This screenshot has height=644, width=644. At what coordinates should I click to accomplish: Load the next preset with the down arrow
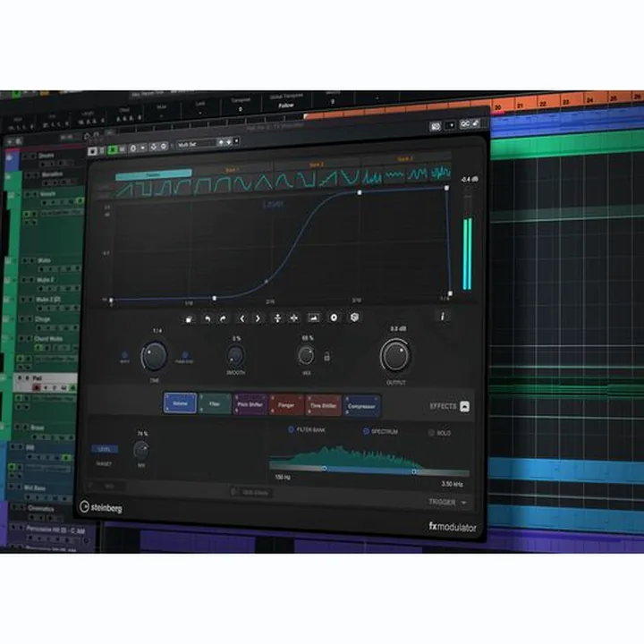tap(229, 141)
